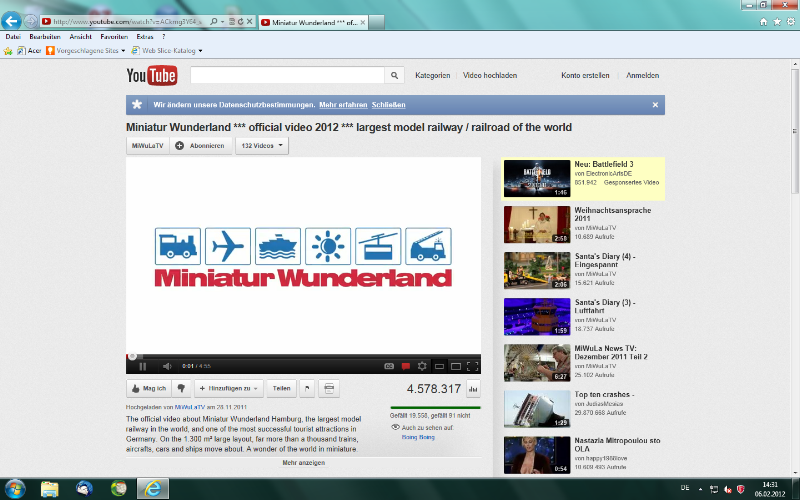Mute the video player volume
Image resolution: width=800 pixels, height=500 pixels.
[x=167, y=366]
